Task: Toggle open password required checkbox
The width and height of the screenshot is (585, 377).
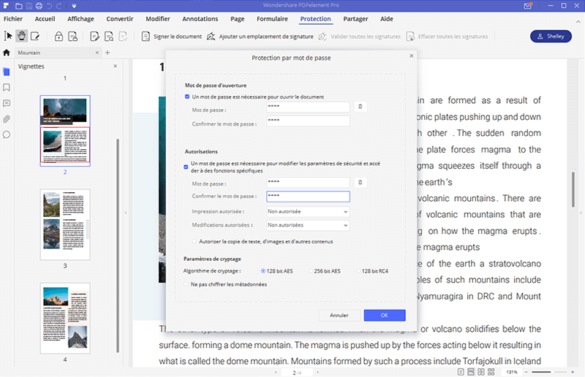Action: (x=187, y=97)
